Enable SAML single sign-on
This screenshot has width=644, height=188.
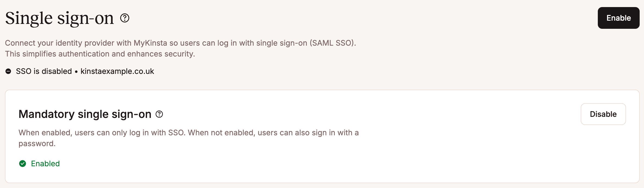click(x=618, y=18)
